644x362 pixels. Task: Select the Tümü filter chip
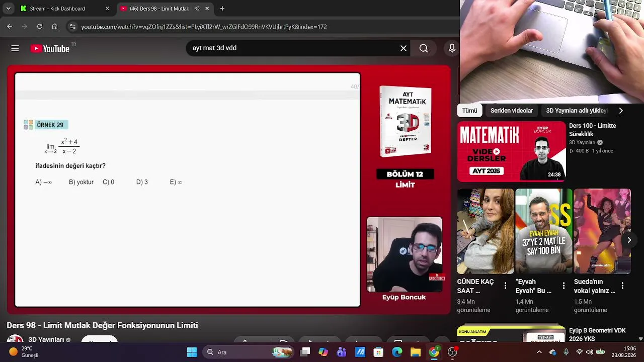469,111
